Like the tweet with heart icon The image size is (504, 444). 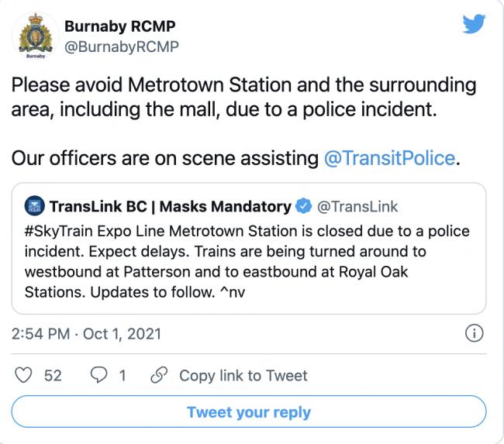[23, 375]
